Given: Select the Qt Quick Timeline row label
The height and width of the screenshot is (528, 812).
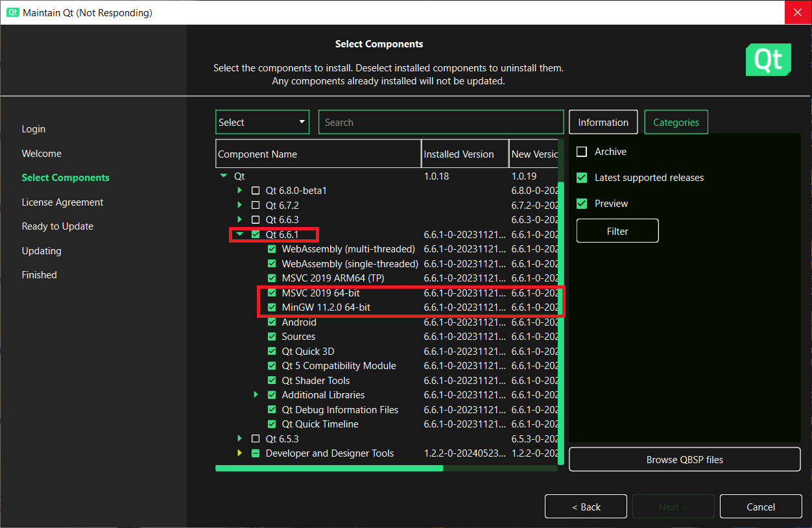Looking at the screenshot, I should click(320, 424).
